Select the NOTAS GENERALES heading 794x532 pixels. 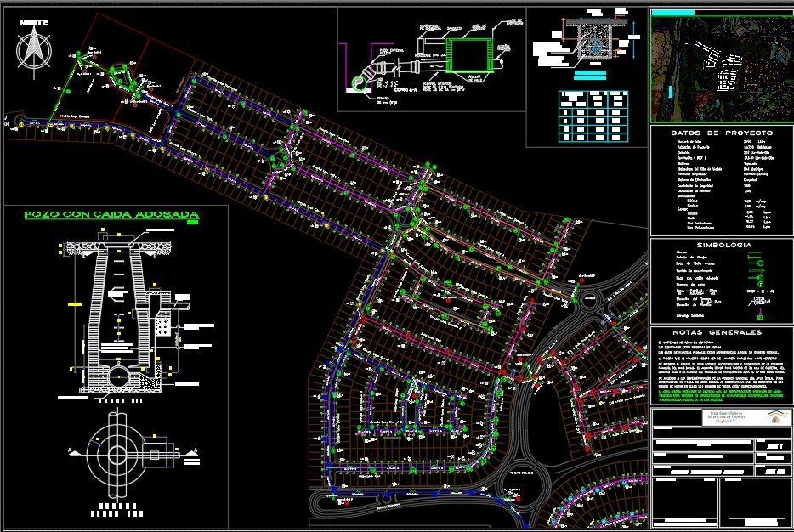[722, 332]
